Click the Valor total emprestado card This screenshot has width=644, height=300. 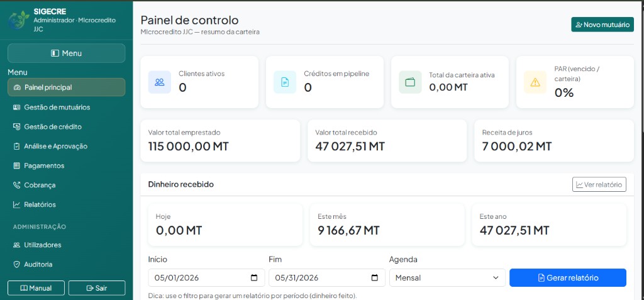tap(220, 140)
